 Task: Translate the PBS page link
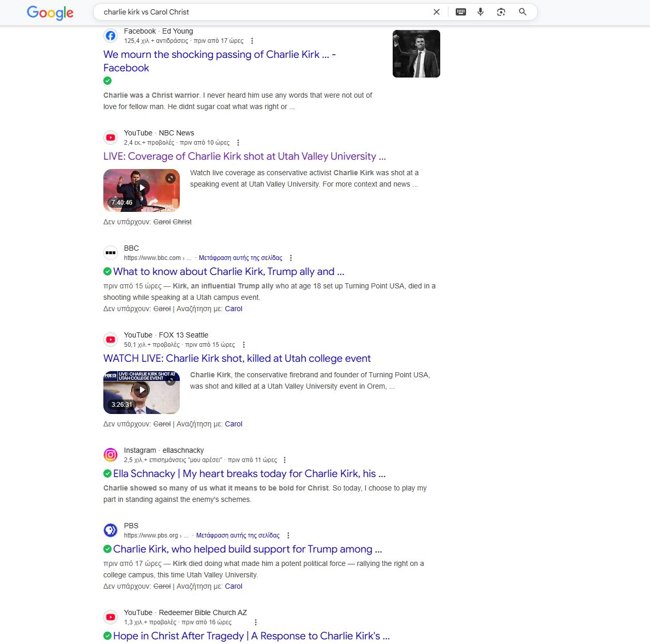238,535
